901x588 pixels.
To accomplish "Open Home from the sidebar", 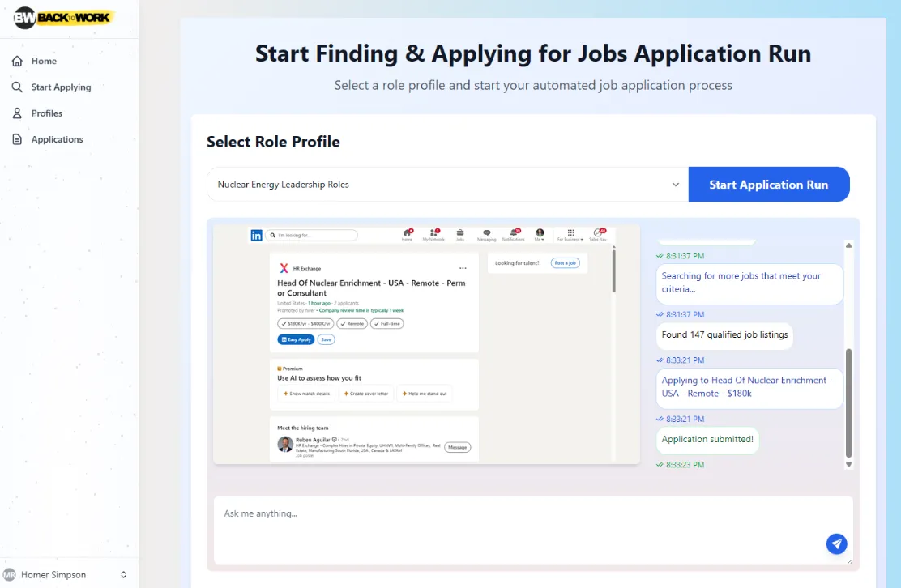I will point(44,61).
